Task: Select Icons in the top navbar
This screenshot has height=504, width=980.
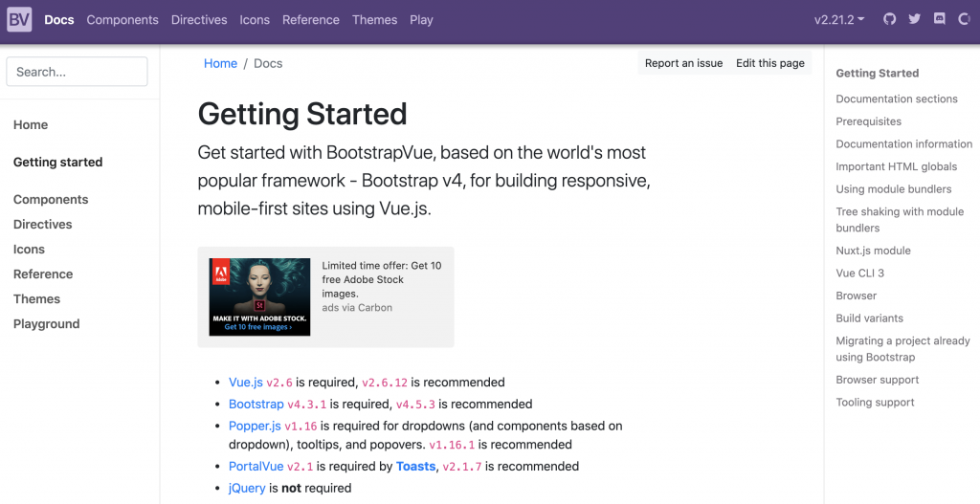Action: tap(255, 19)
